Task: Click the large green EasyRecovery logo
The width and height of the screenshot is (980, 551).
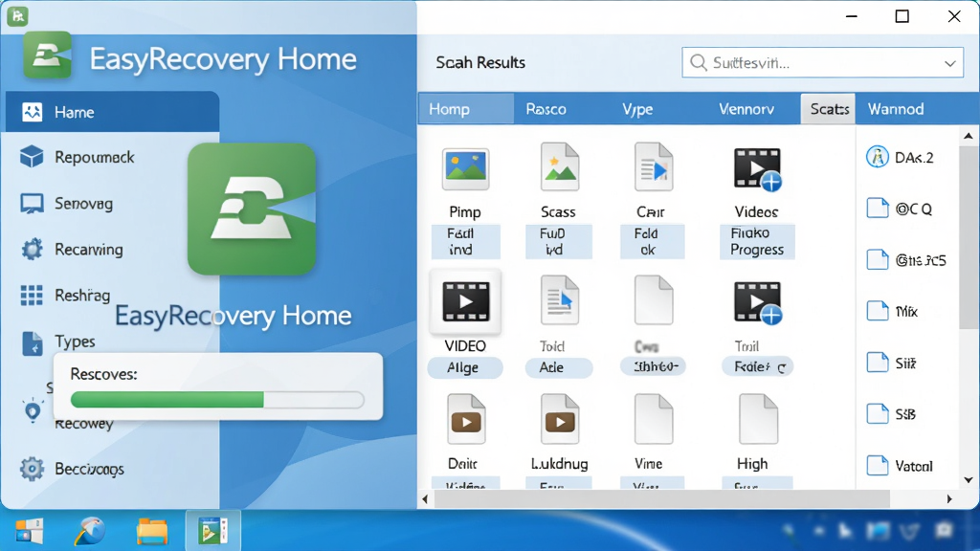Action: click(x=252, y=209)
